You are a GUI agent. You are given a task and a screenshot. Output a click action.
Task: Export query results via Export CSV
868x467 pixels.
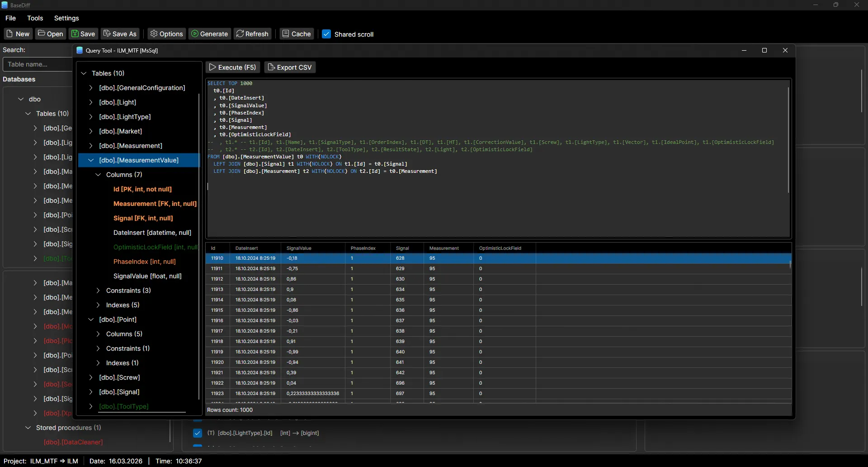[290, 67]
